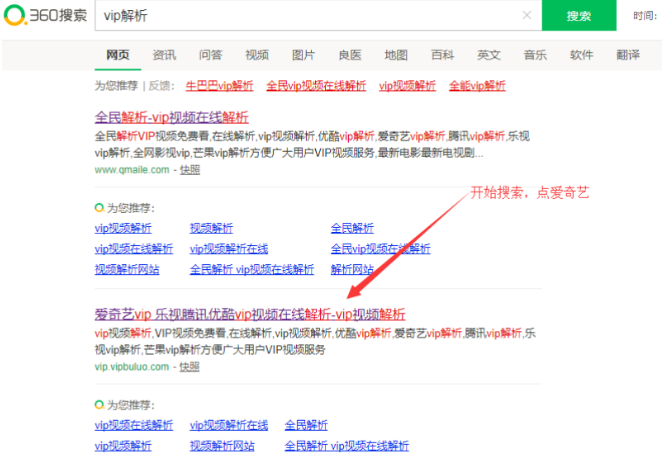The image size is (664, 458).
Task: Click vip视频解析 in second recommendation block
Action: [123, 446]
